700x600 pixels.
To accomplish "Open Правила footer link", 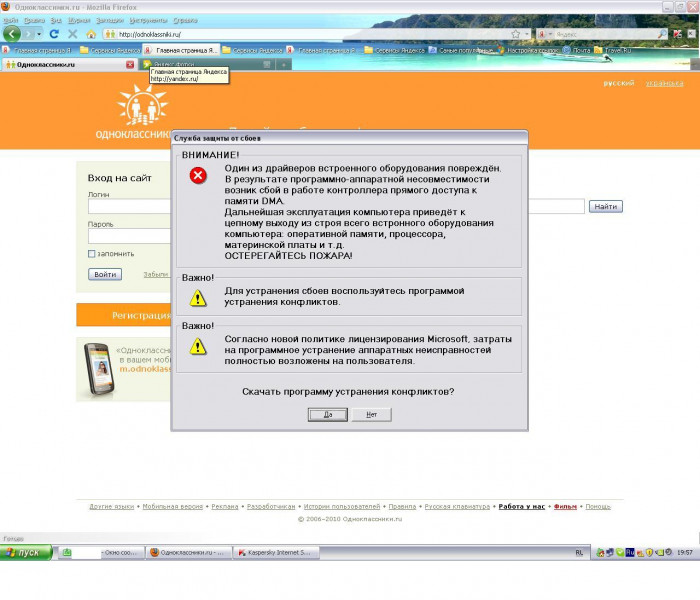I will tap(402, 507).
